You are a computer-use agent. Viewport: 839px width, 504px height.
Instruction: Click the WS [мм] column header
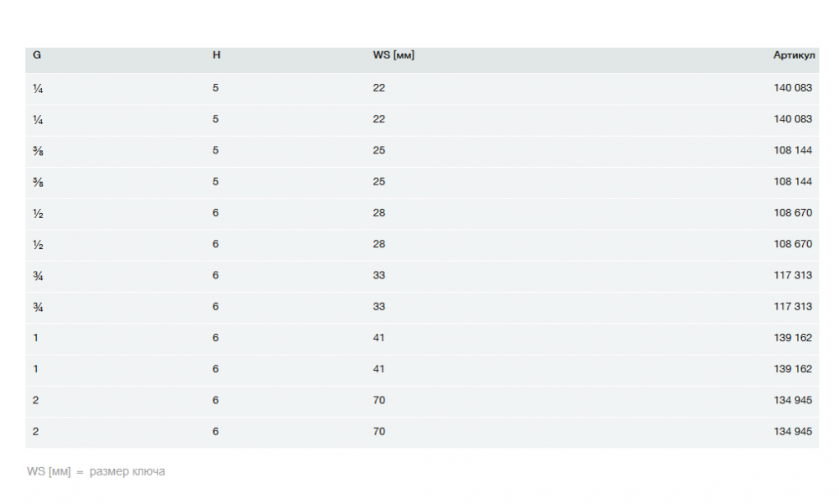[x=393, y=55]
